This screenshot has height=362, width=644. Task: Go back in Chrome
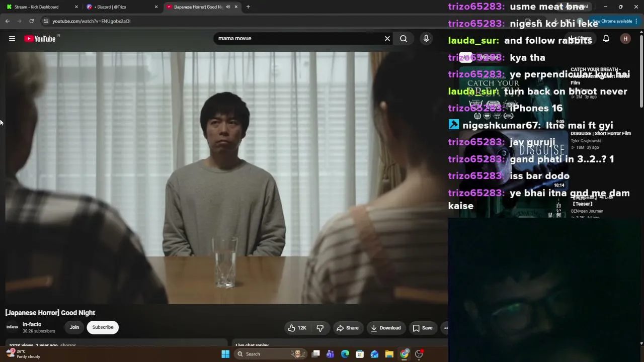[8, 21]
